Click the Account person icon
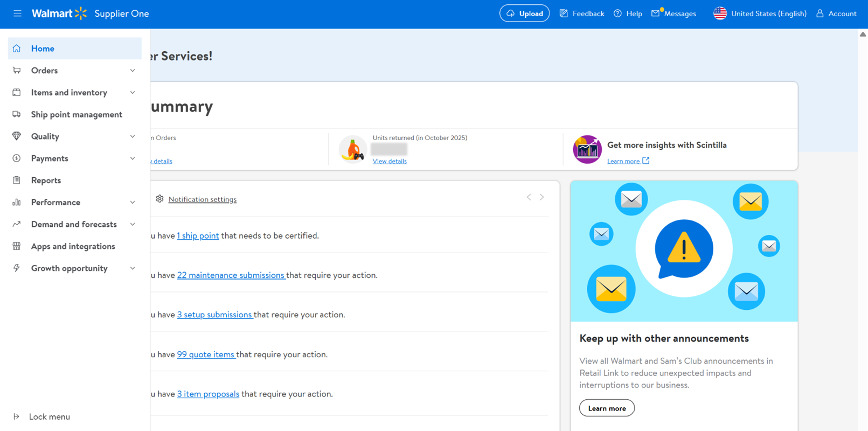868x431 pixels. 820,13
